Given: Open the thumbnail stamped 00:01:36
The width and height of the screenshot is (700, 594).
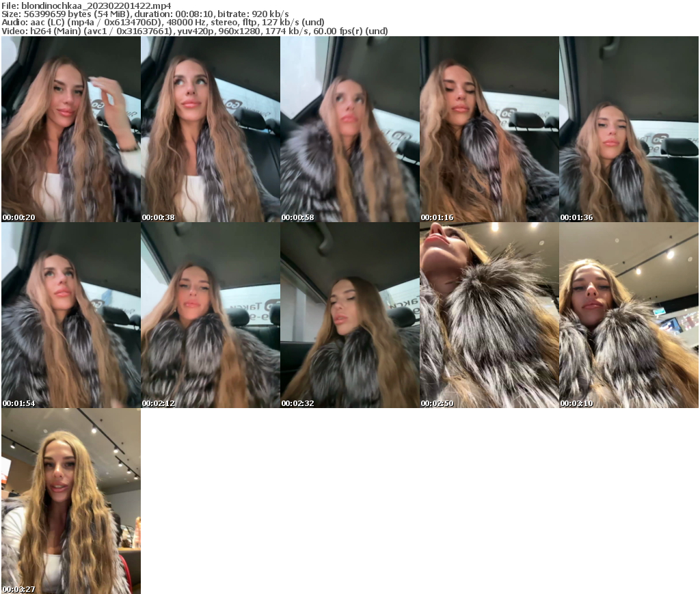Looking at the screenshot, I should 630,130.
